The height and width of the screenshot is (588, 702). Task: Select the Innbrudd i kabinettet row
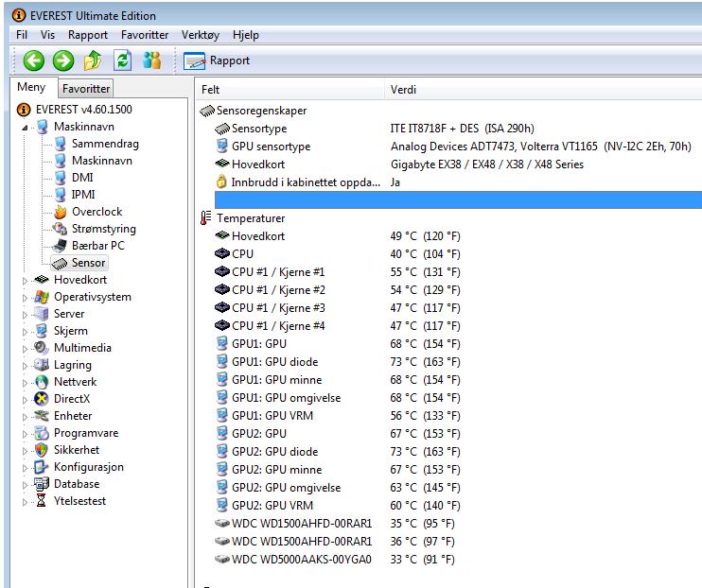[x=458, y=182]
